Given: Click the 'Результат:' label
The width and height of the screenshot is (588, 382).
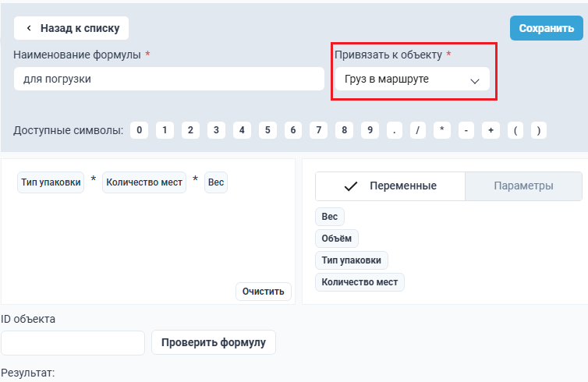Looking at the screenshot, I should [x=28, y=373].
